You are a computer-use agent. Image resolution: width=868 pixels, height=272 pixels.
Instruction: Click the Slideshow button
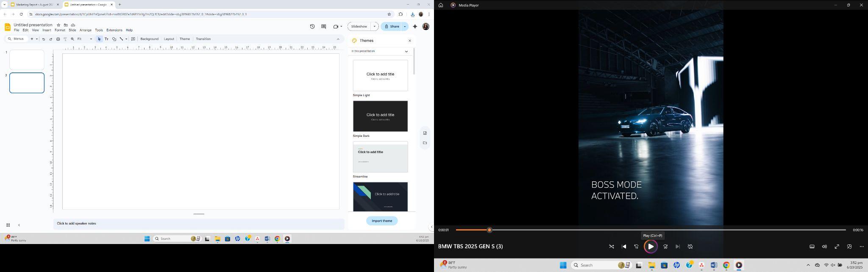coord(359,26)
